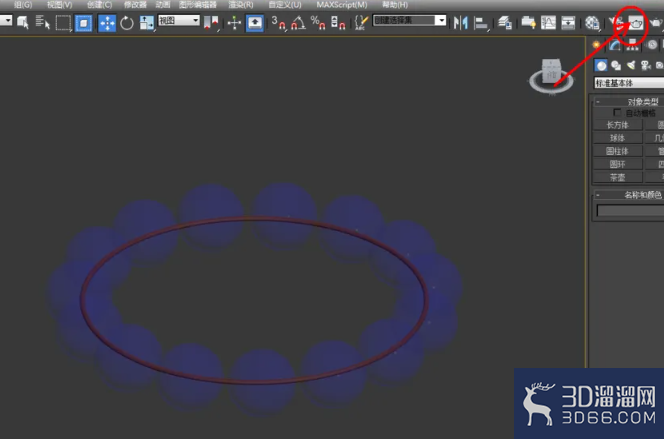Click the Mirror tool icon
This screenshot has height=439, width=664.
(x=460, y=23)
